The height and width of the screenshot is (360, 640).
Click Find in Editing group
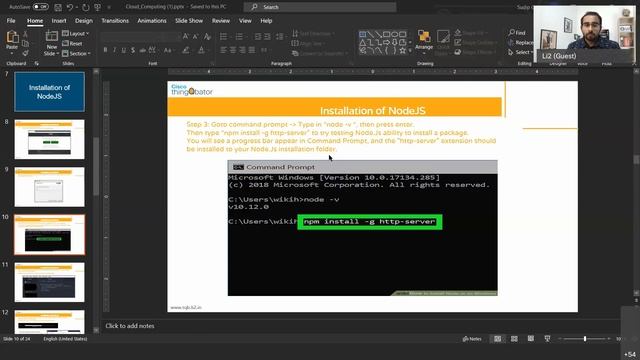517,33
